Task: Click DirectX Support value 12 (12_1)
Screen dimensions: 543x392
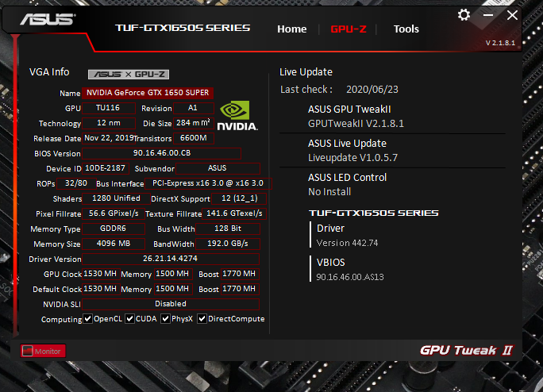Action: (239, 198)
